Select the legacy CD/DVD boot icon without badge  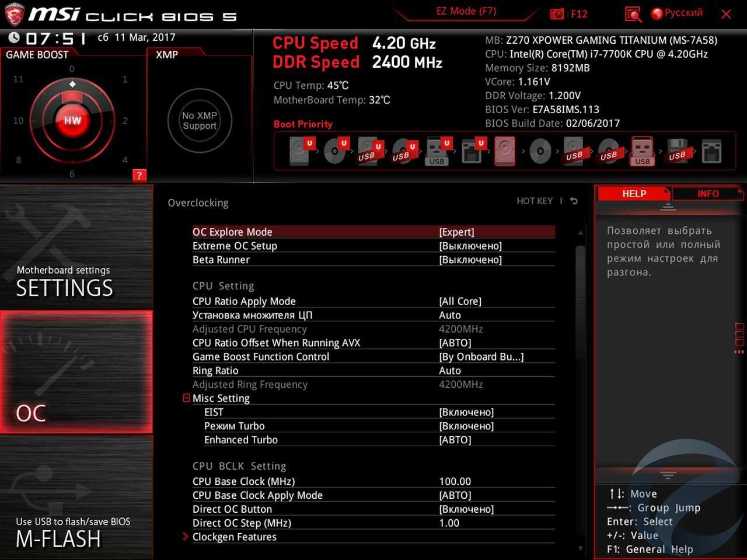pos(540,152)
